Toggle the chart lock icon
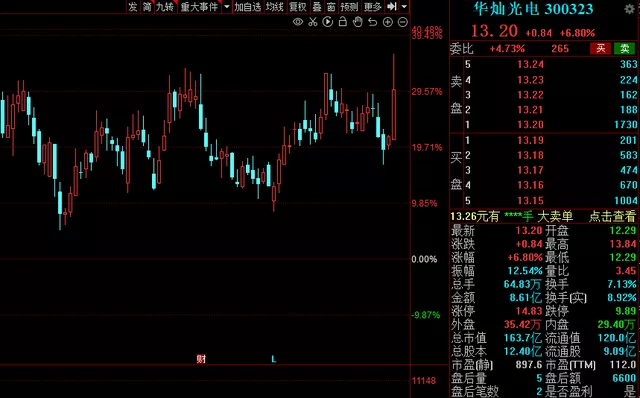Screen dimensions: 640x398 (343, 21)
